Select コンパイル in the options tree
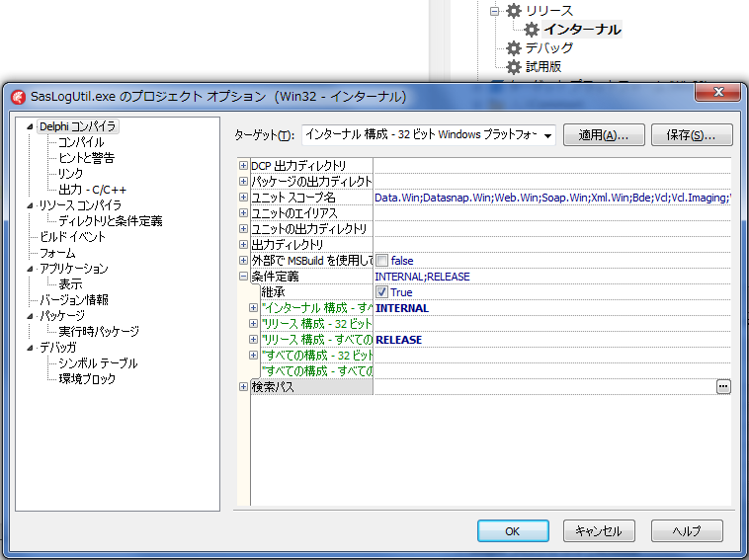 [81, 142]
